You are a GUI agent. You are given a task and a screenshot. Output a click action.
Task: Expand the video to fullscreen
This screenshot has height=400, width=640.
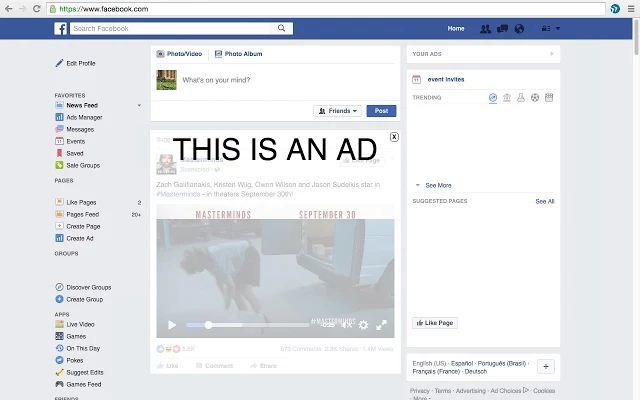pyautogui.click(x=381, y=325)
